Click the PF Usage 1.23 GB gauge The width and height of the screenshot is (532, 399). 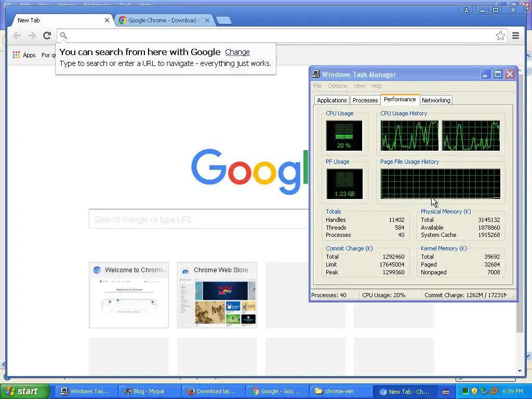344,184
